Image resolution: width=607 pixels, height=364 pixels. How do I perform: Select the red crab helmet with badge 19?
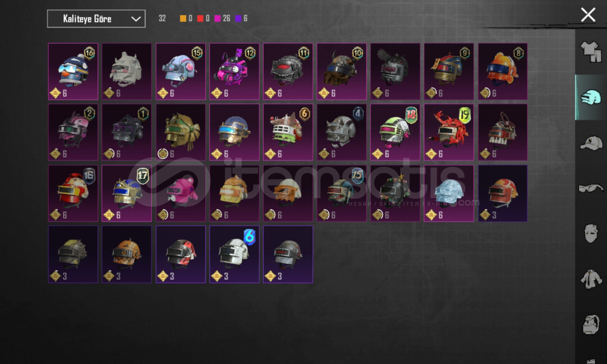pos(449,132)
